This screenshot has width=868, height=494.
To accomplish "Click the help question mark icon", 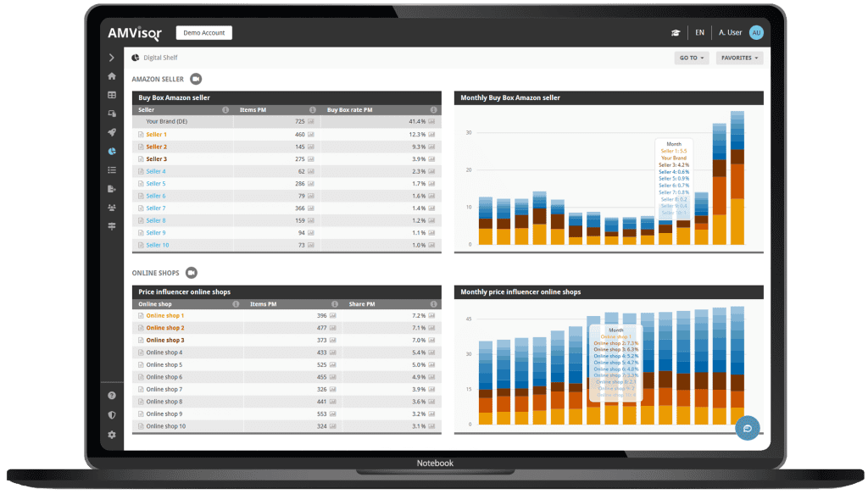I will (x=112, y=396).
